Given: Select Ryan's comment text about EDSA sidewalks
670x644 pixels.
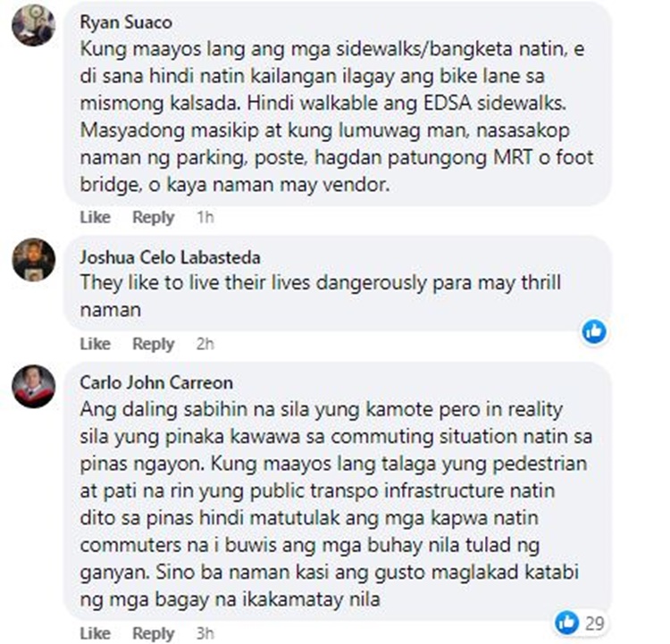Looking at the screenshot, I should pyautogui.click(x=337, y=117).
